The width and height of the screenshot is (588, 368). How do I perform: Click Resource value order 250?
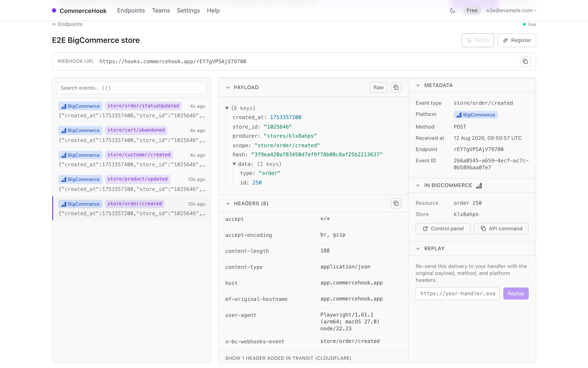pyautogui.click(x=468, y=203)
